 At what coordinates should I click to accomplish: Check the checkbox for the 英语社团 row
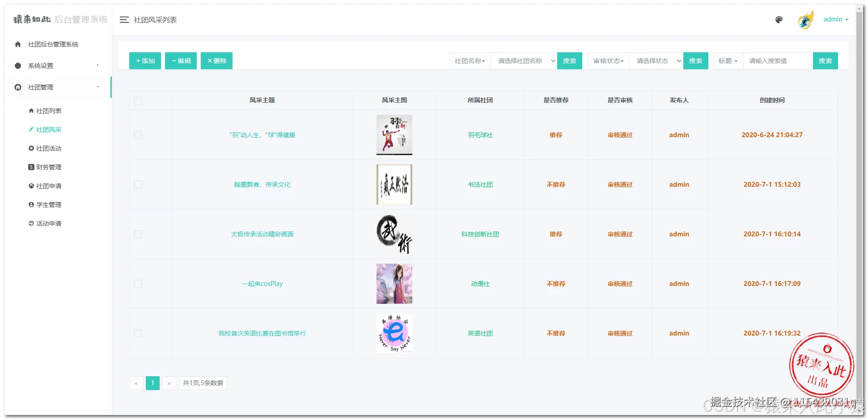[x=138, y=333]
